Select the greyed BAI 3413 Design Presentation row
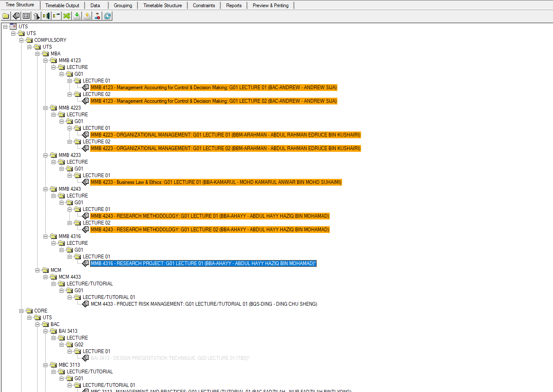The image size is (553, 392). (x=170, y=358)
